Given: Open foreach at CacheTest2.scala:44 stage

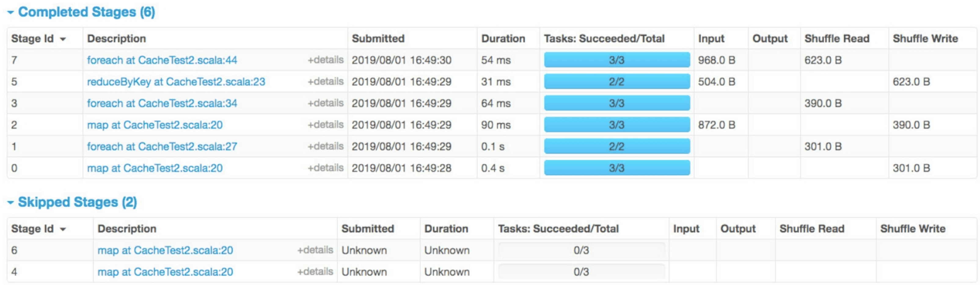Looking at the screenshot, I should click(x=162, y=60).
